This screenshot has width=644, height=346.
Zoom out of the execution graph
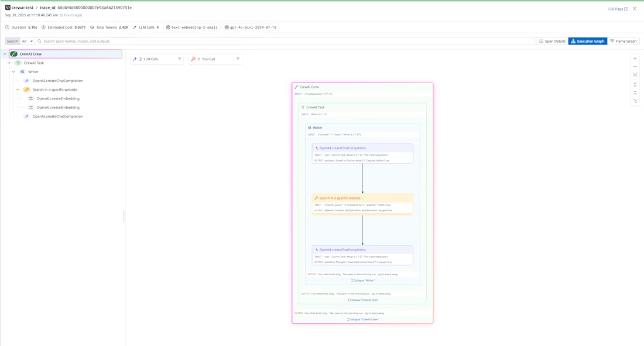click(635, 67)
